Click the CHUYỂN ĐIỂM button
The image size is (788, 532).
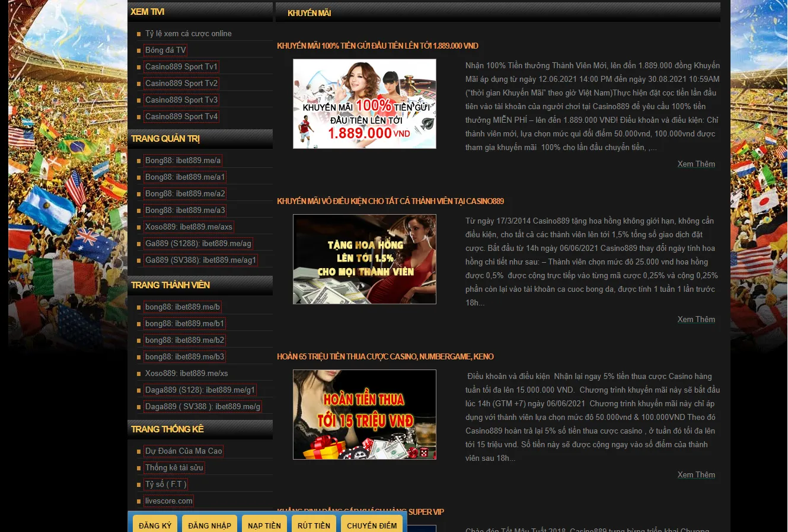372,525
